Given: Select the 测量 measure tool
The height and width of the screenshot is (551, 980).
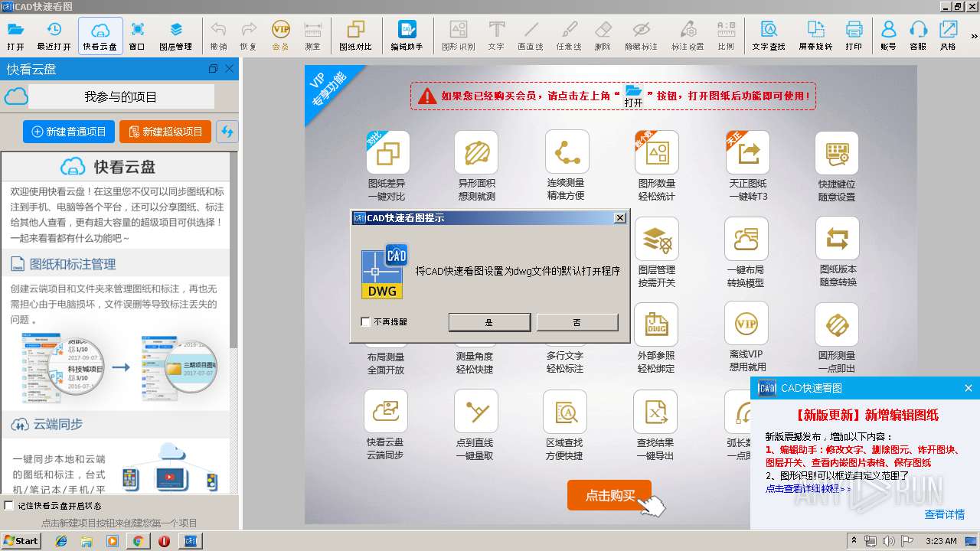Looking at the screenshot, I should click(312, 36).
